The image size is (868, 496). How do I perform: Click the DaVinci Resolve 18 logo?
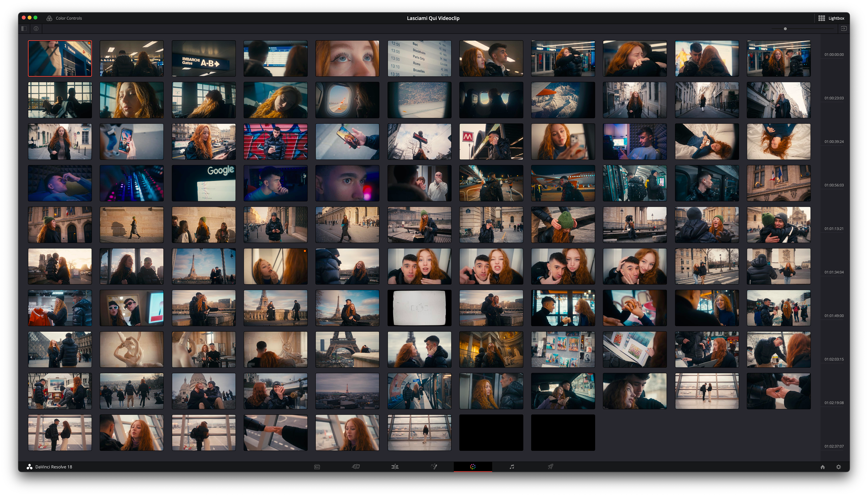tap(30, 467)
